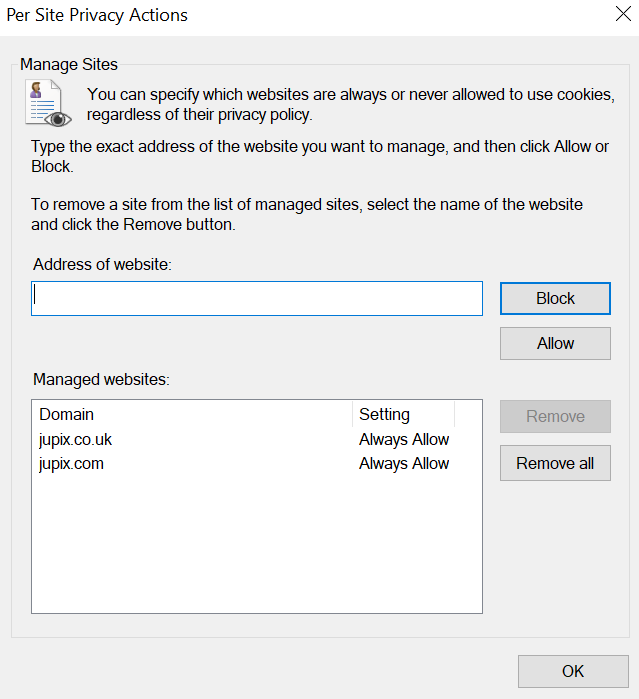Click the Block button

point(555,298)
